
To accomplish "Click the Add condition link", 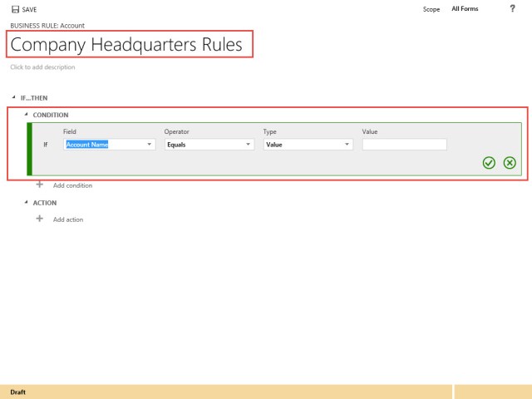I will tap(72, 185).
